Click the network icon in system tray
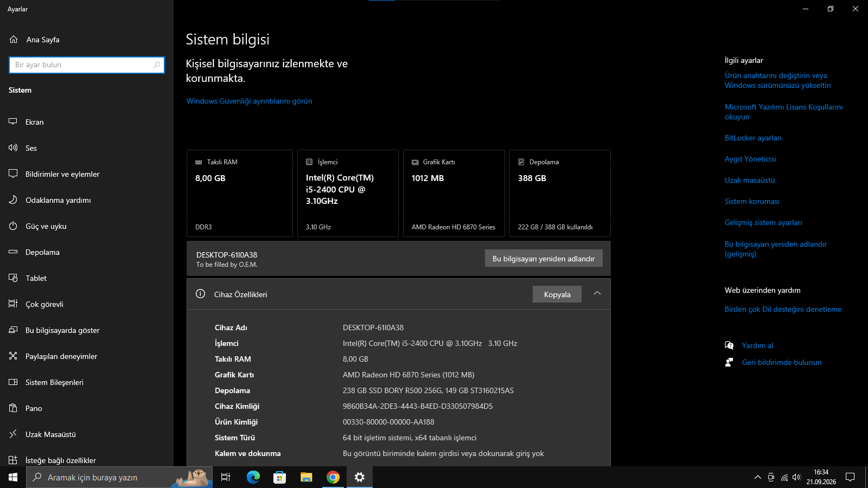Screen dimensions: 868x488 point(784,477)
